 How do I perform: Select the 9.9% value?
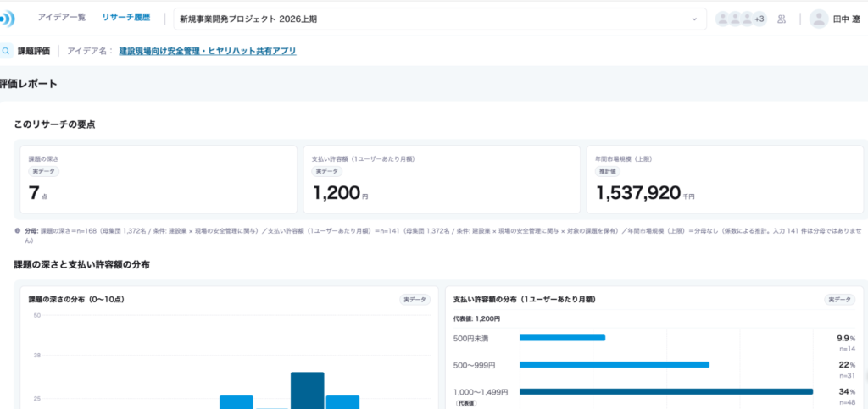coord(846,338)
